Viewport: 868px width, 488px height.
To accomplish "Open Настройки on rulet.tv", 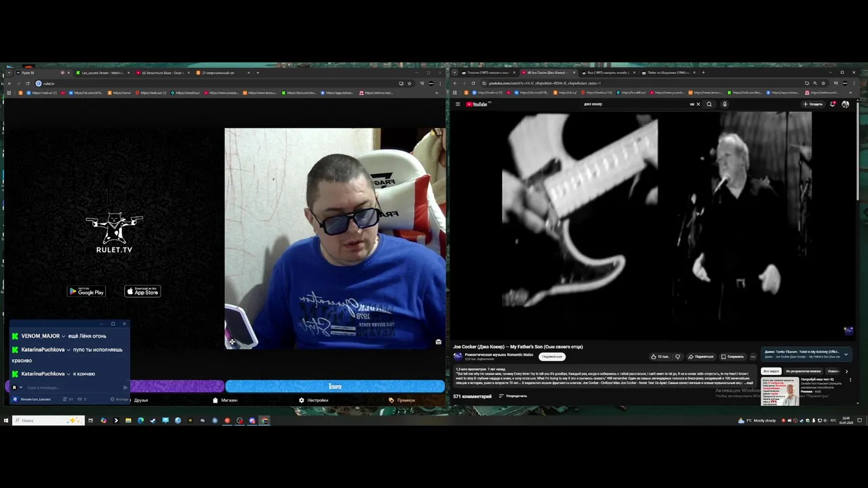I will coord(313,401).
